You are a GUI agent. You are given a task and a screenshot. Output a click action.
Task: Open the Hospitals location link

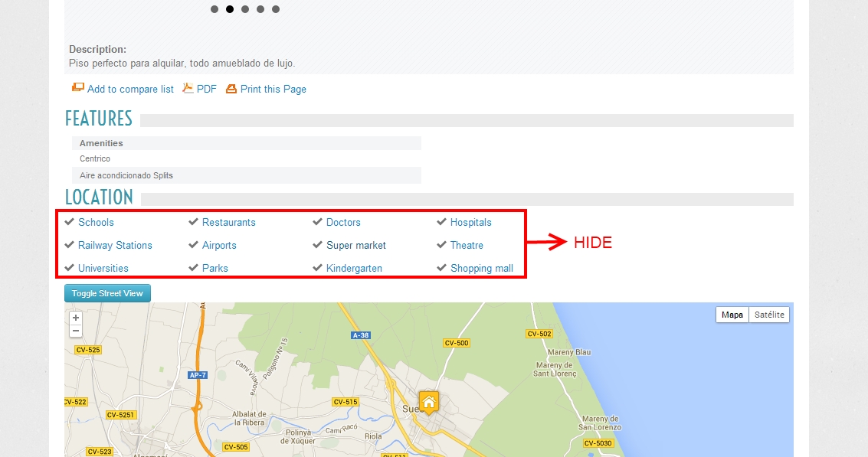click(470, 223)
